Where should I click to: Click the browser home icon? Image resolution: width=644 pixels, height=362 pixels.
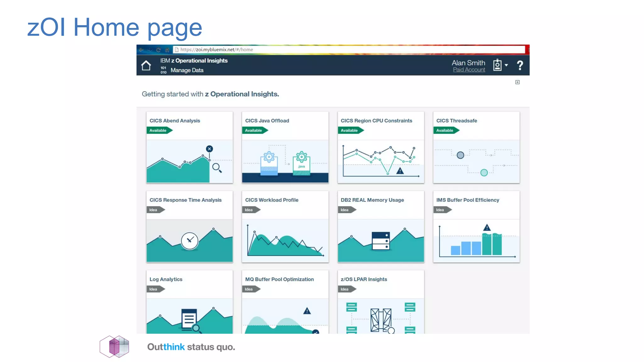(167, 50)
